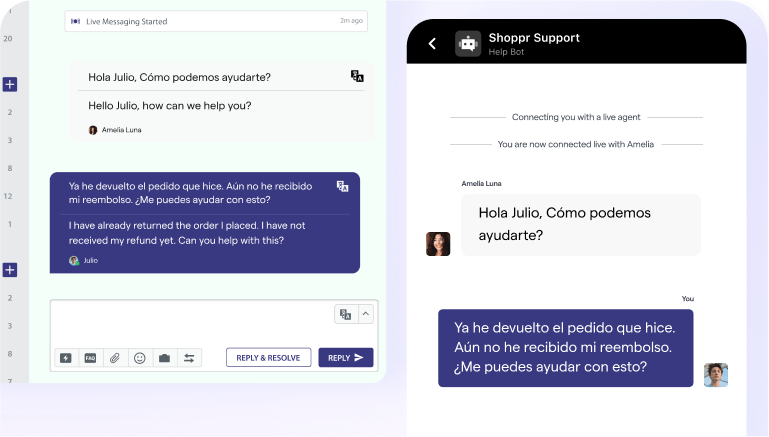Open the emoji picker
This screenshot has width=769, height=437.
140,358
